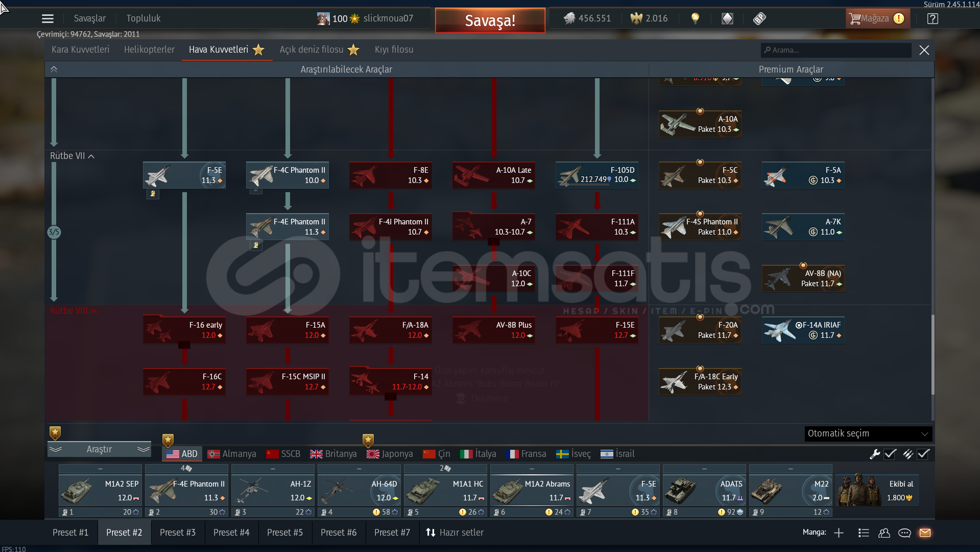Select the SSCB nation tab
The height and width of the screenshot is (552, 980).
pyautogui.click(x=283, y=454)
